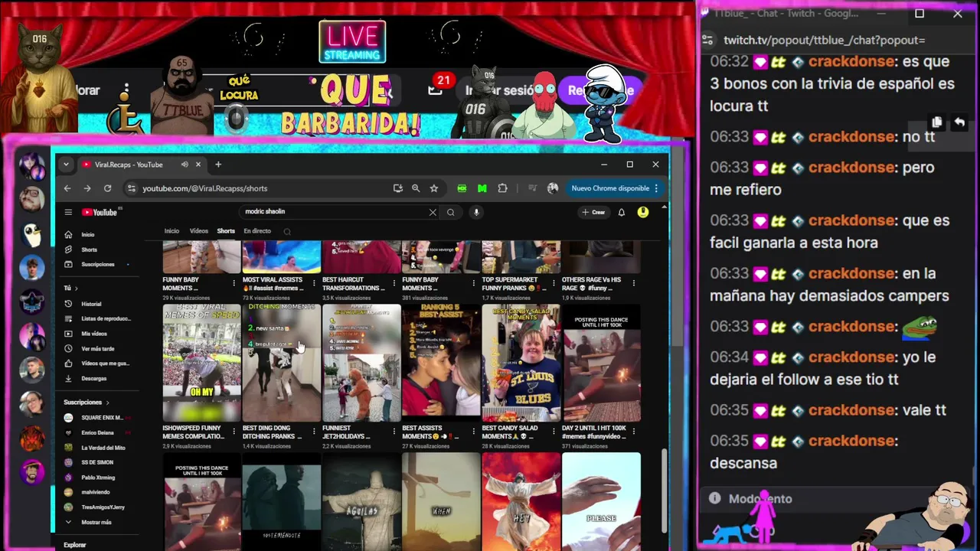Reply to message with the reply arrow in Twitch chat
980x551 pixels.
(959, 122)
